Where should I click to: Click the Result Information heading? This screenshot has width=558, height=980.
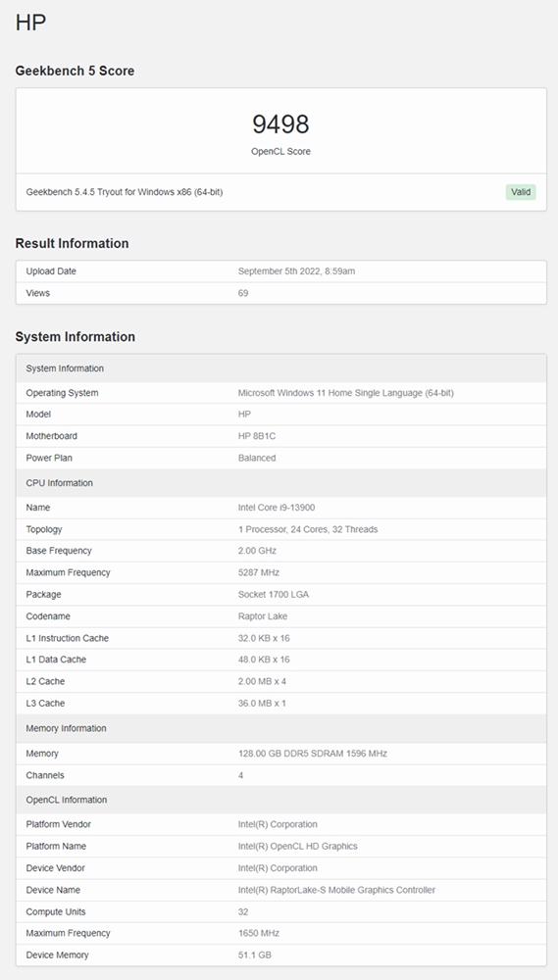click(x=72, y=243)
